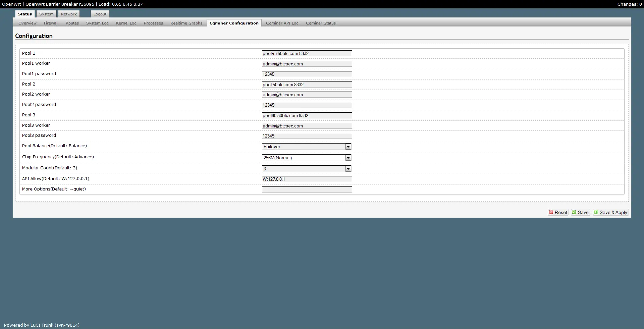This screenshot has width=644, height=329.
Task: Open the Chip Frequency dropdown showing 256M(Normal)
Action: tap(307, 158)
